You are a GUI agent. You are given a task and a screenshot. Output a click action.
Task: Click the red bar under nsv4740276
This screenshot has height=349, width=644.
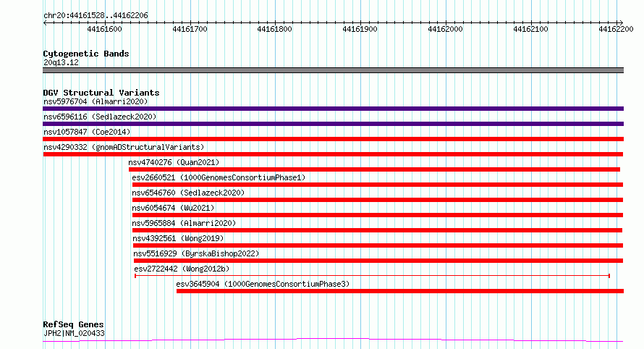pyautogui.click(x=374, y=169)
